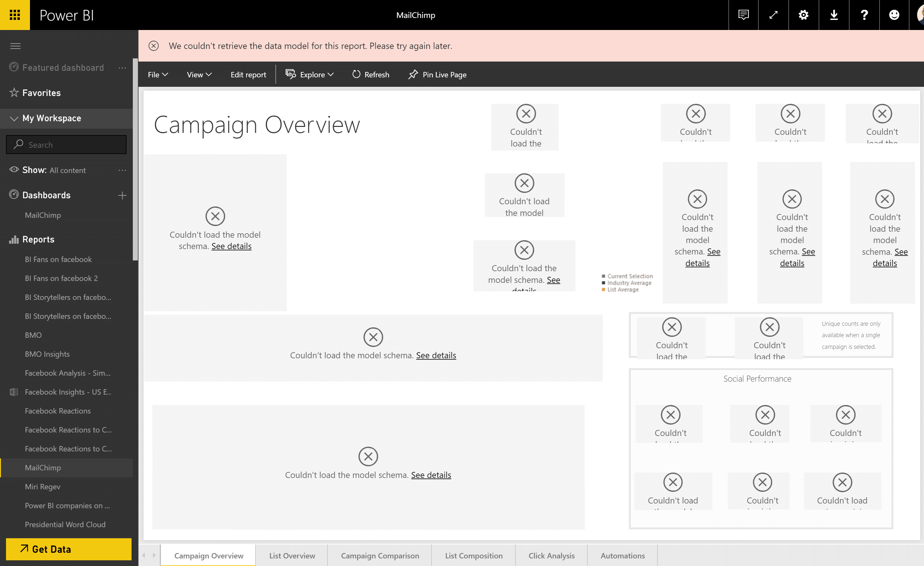This screenshot has width=924, height=566.
Task: Open the Explore dropdown
Action: coord(310,74)
